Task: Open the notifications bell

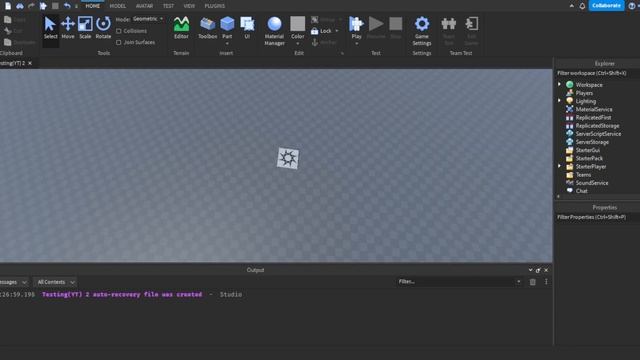Action: pos(582,6)
